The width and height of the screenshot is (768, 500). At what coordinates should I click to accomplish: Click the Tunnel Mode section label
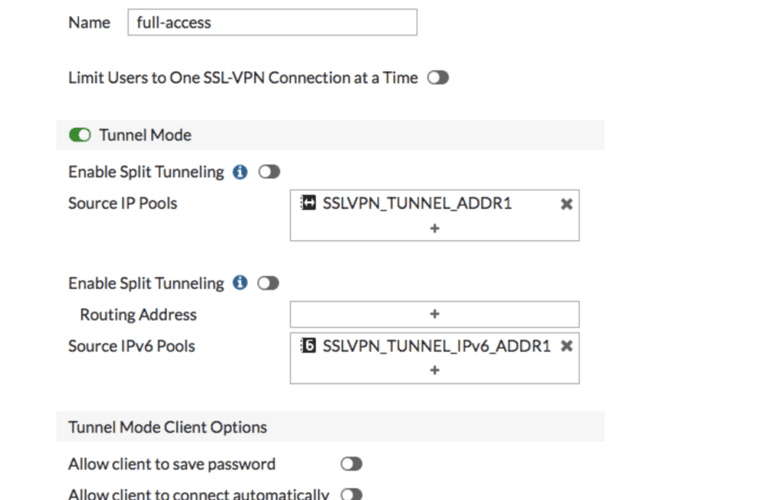[x=145, y=135]
